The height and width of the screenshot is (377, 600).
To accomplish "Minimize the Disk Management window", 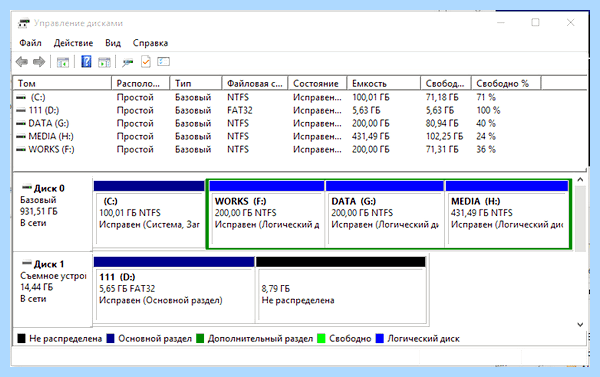I will coord(501,23).
